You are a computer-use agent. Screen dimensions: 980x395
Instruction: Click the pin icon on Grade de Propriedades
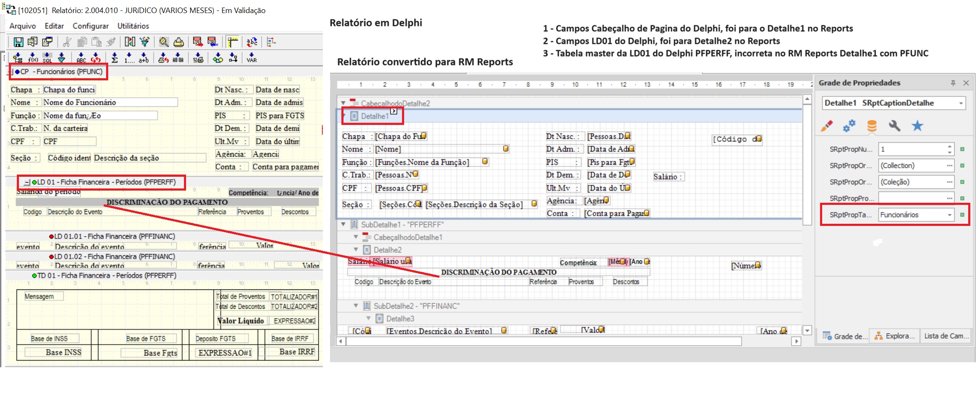(953, 83)
